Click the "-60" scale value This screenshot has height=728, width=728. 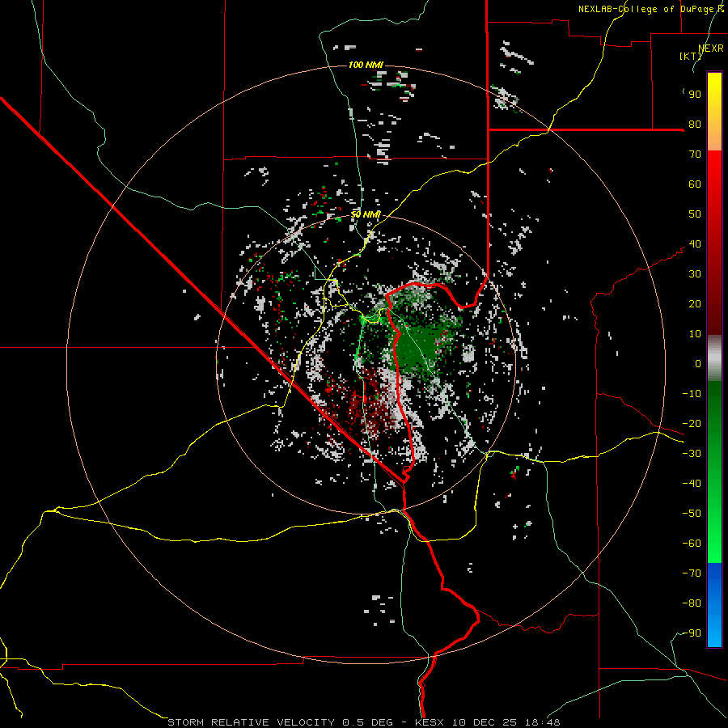point(692,544)
